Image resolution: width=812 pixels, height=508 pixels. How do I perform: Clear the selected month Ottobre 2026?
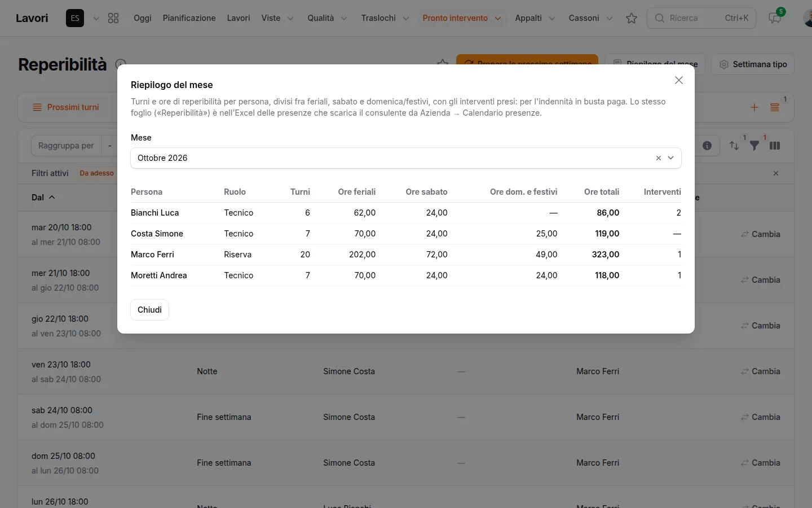pyautogui.click(x=658, y=158)
